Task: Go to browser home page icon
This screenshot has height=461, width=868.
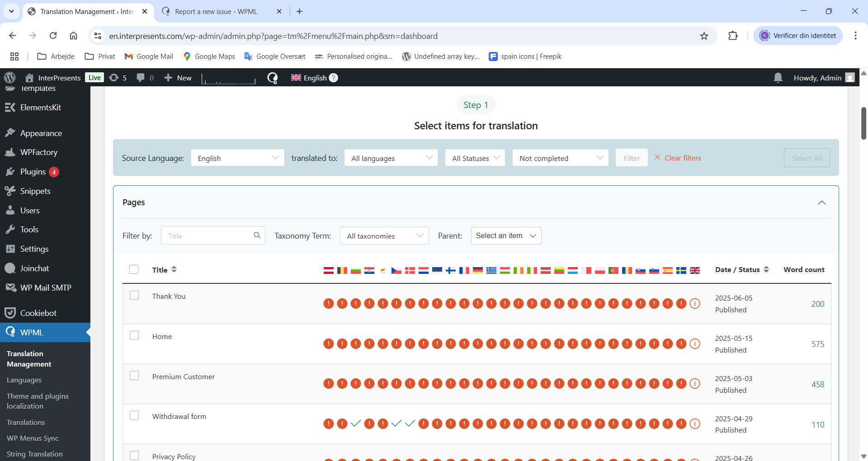Action: coord(74,36)
